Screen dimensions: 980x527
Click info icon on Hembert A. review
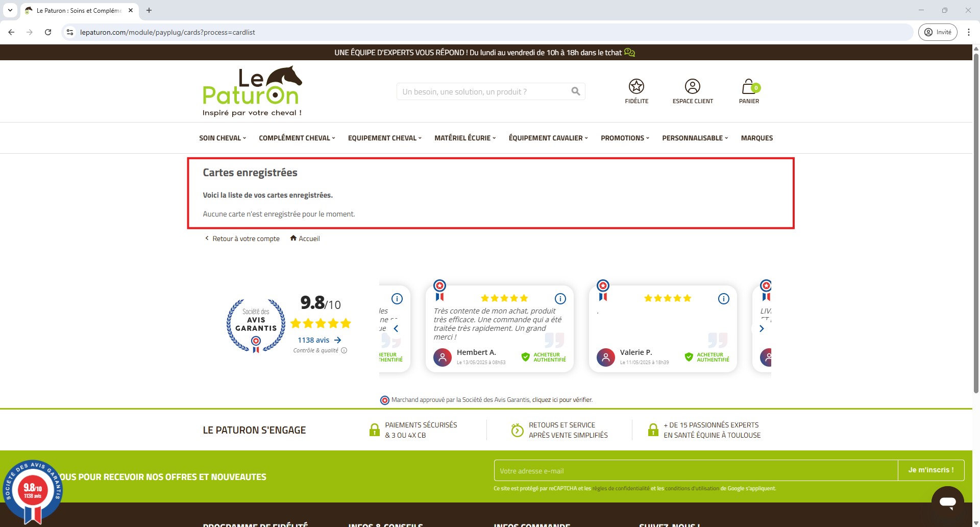[560, 299]
